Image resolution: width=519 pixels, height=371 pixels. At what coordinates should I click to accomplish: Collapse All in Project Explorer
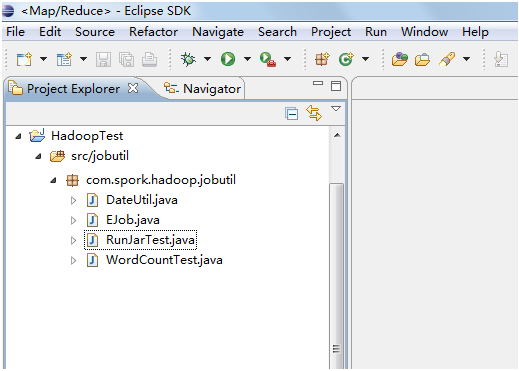(x=292, y=114)
